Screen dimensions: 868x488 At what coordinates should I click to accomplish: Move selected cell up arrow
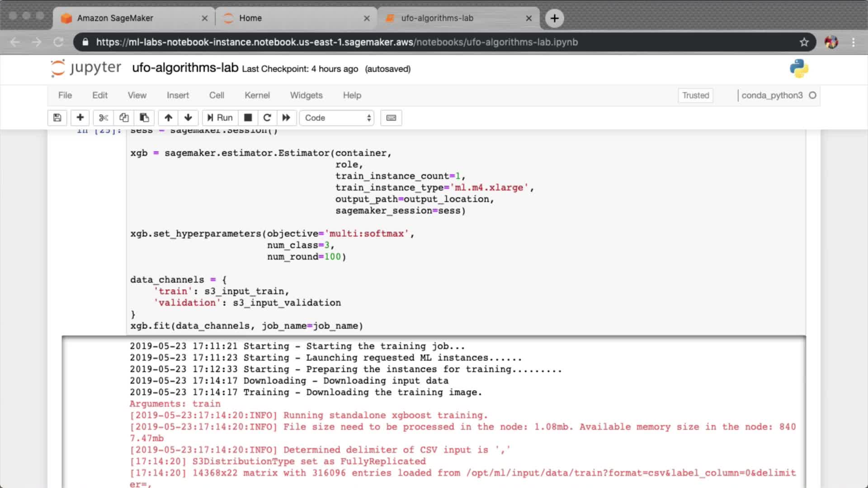[168, 118]
